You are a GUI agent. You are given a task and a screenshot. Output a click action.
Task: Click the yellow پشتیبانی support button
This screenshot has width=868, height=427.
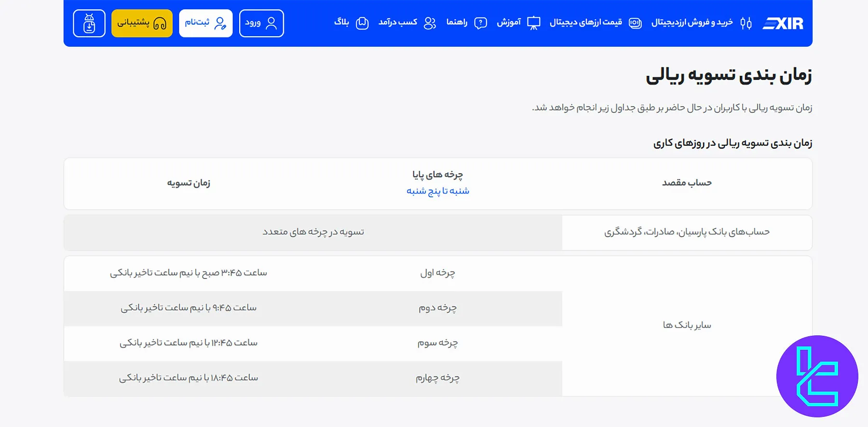coord(142,23)
